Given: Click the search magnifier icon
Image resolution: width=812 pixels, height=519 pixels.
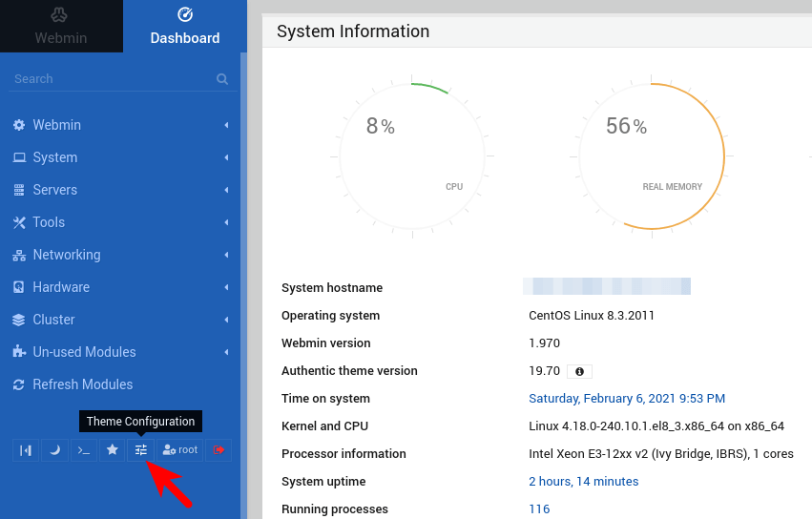Looking at the screenshot, I should tap(222, 79).
